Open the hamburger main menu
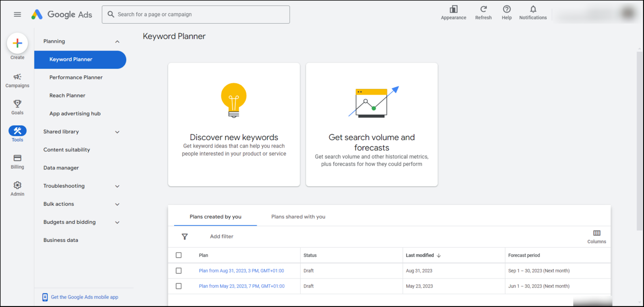This screenshot has height=307, width=644. tap(17, 15)
